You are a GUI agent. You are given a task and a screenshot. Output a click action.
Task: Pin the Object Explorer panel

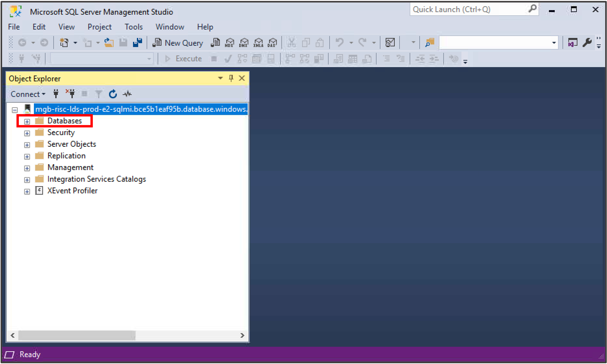[x=231, y=78]
